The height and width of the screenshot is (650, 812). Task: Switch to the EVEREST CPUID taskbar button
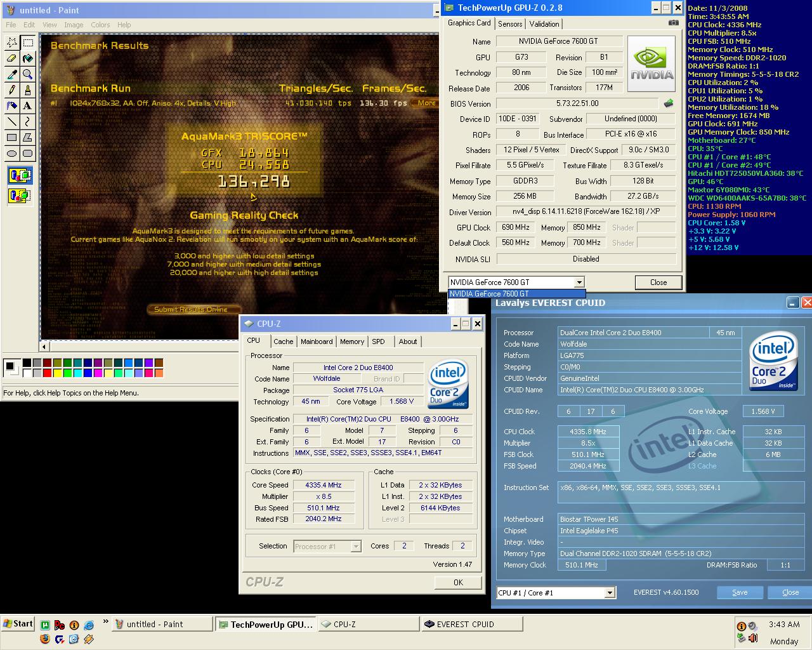point(472,624)
